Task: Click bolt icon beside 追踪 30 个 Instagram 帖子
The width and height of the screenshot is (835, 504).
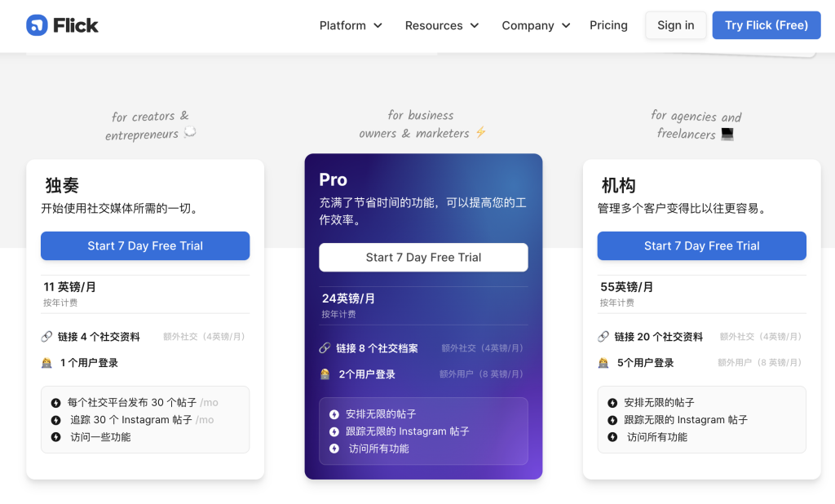Action: (x=56, y=420)
